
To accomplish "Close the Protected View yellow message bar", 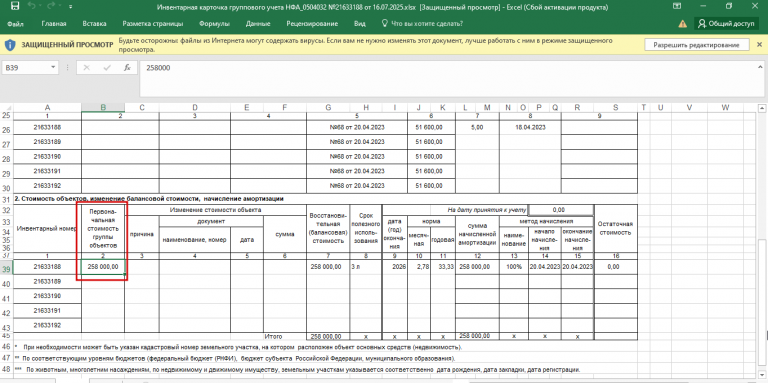I will click(760, 45).
